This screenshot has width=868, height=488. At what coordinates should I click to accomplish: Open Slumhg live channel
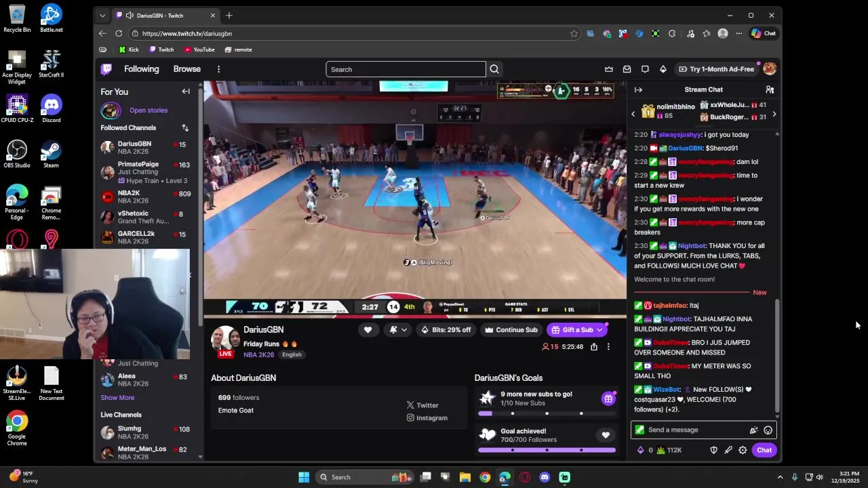tap(145, 432)
